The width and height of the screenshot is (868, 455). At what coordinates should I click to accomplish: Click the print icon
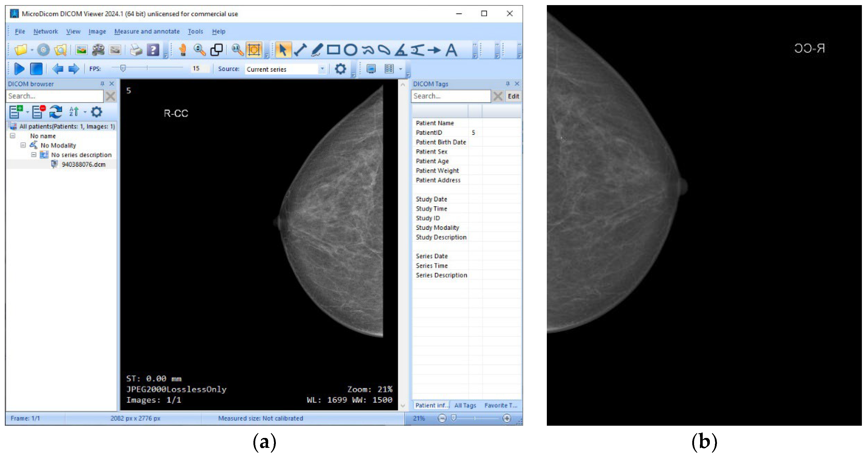coord(136,50)
